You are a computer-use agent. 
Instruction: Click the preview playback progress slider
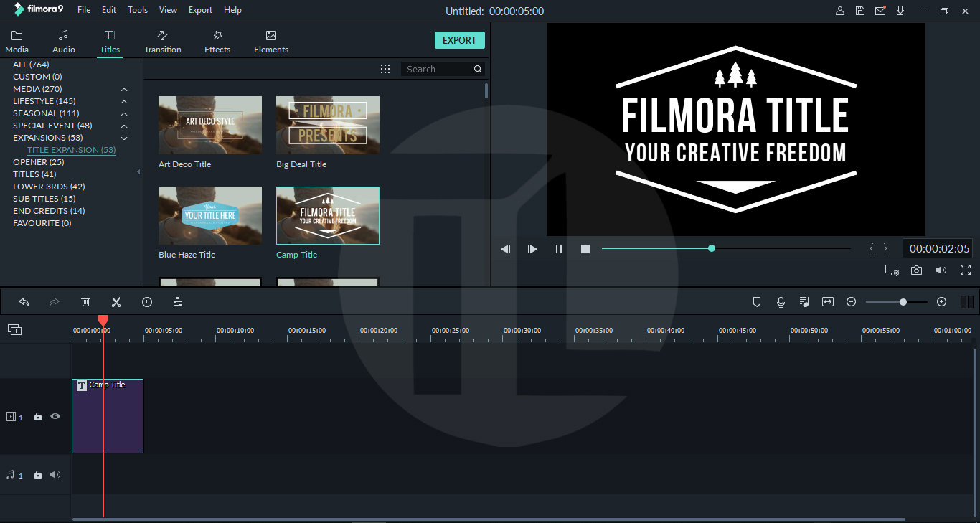[726, 248]
